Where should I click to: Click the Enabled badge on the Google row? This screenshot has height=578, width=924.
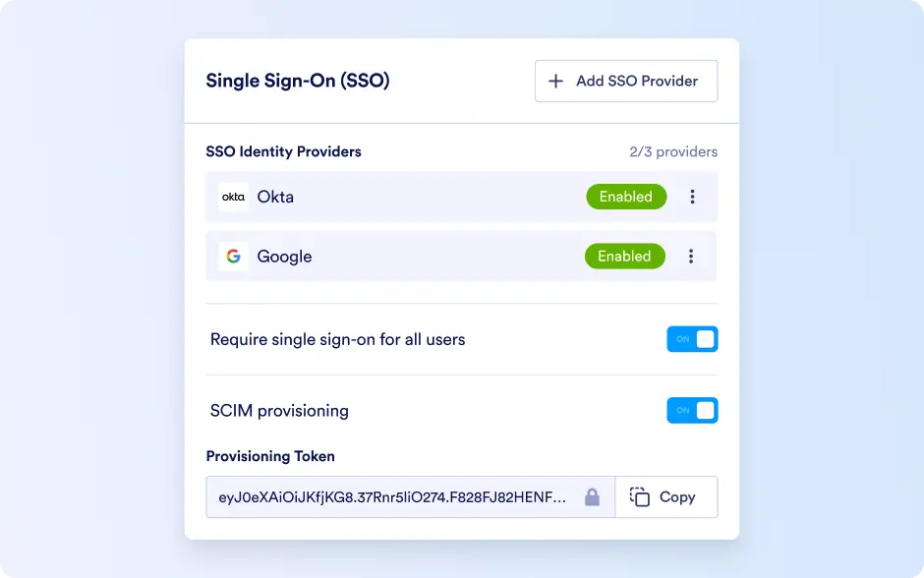pos(624,257)
